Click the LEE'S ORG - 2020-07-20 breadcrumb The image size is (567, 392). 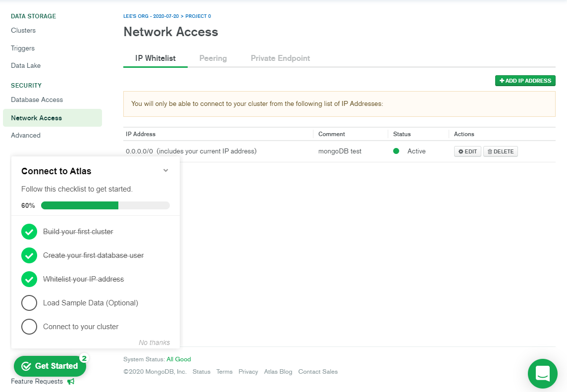pyautogui.click(x=151, y=16)
